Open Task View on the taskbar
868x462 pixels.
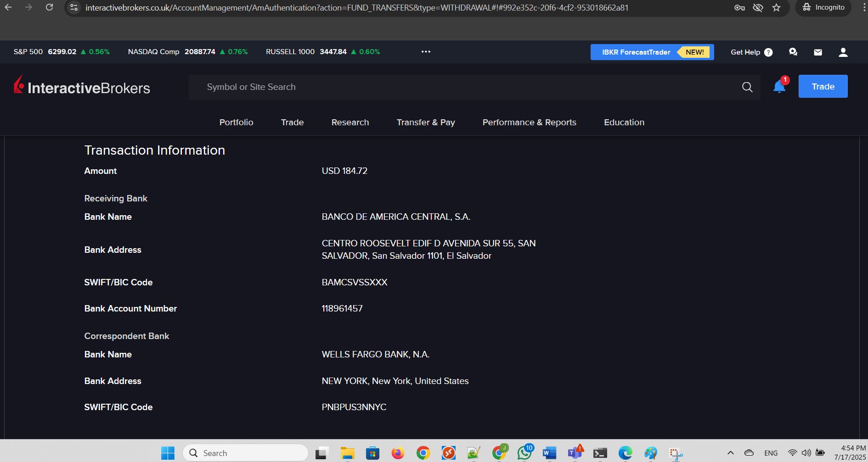pyautogui.click(x=322, y=453)
